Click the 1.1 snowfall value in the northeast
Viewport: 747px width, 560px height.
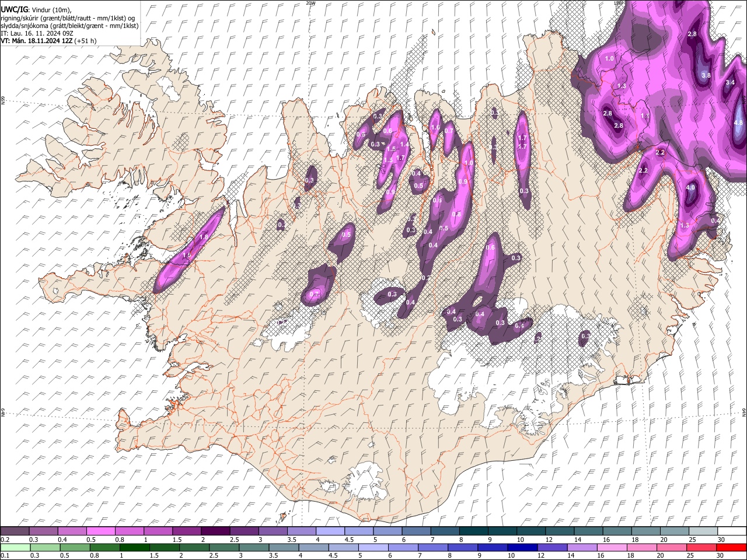(x=645, y=116)
